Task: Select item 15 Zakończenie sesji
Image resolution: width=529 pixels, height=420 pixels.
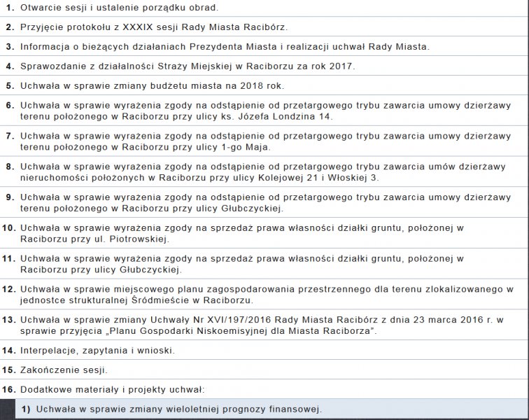Action: [264, 370]
